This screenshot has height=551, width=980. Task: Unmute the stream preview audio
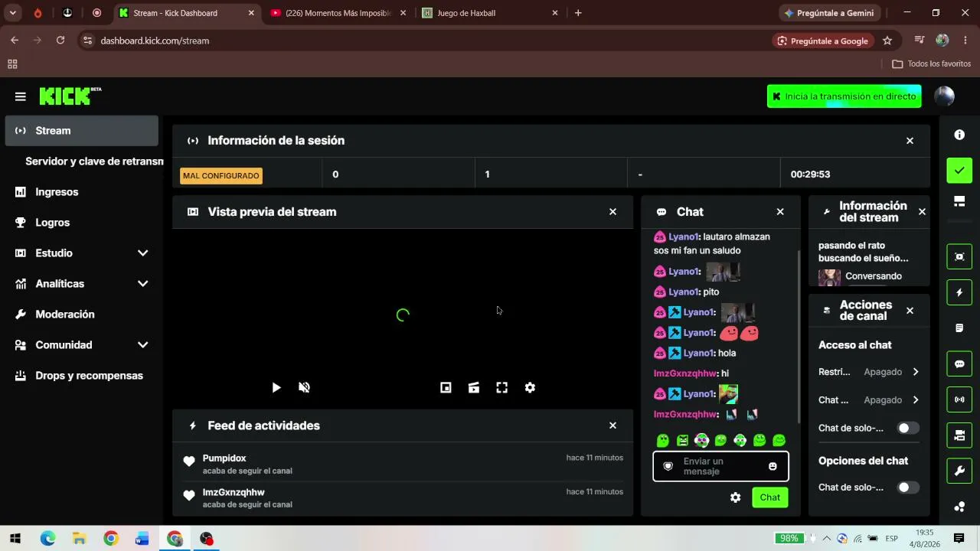(x=304, y=388)
